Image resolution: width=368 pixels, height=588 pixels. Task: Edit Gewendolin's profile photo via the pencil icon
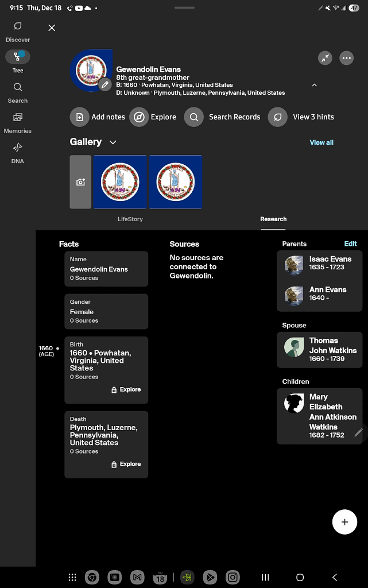105,84
